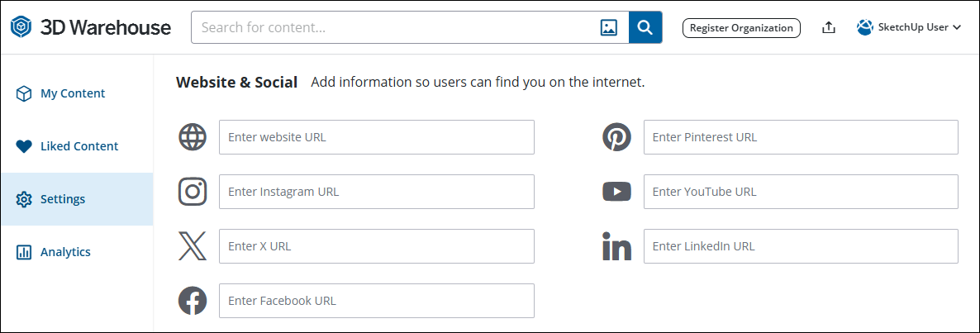This screenshot has width=980, height=333.
Task: Click the Register Organization button
Action: point(741,27)
